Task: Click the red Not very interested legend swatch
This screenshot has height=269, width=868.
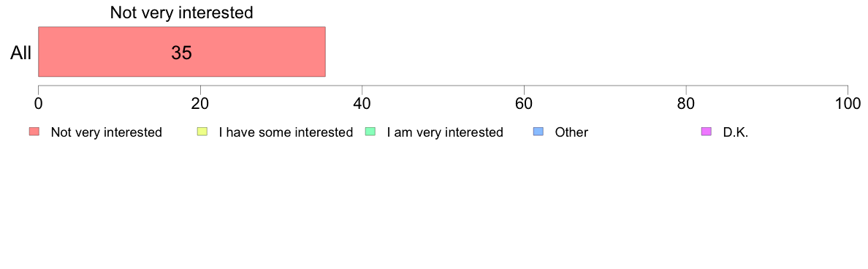Action: 34,132
